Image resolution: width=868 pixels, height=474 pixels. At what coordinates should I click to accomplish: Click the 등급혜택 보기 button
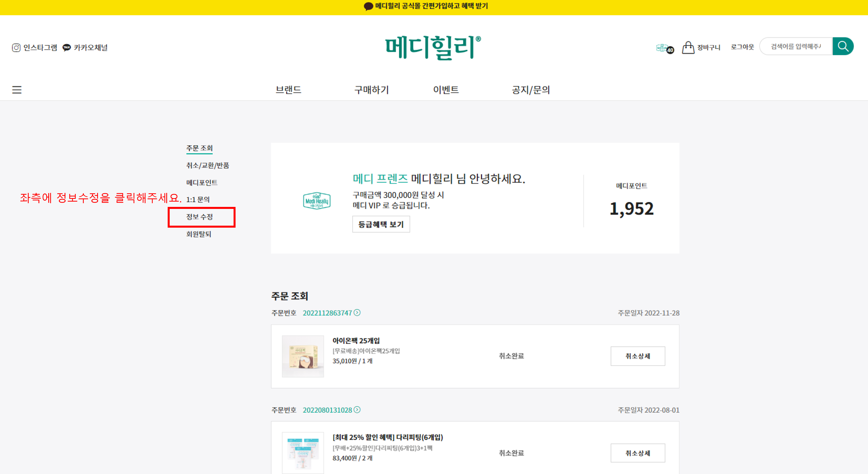tap(381, 224)
